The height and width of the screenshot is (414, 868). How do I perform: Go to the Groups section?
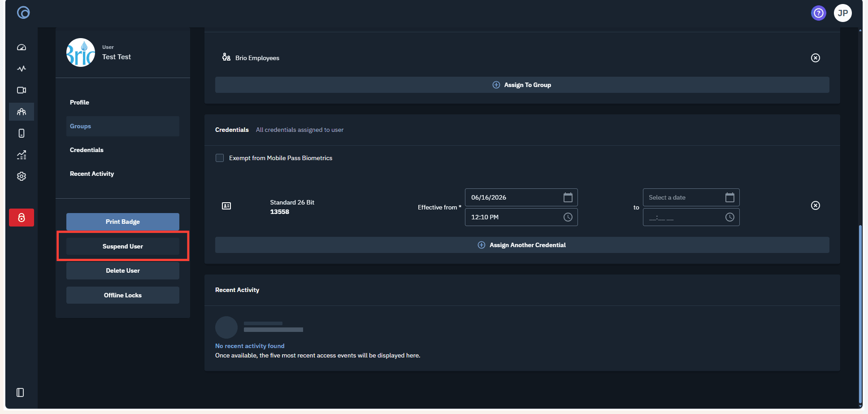[123, 126]
